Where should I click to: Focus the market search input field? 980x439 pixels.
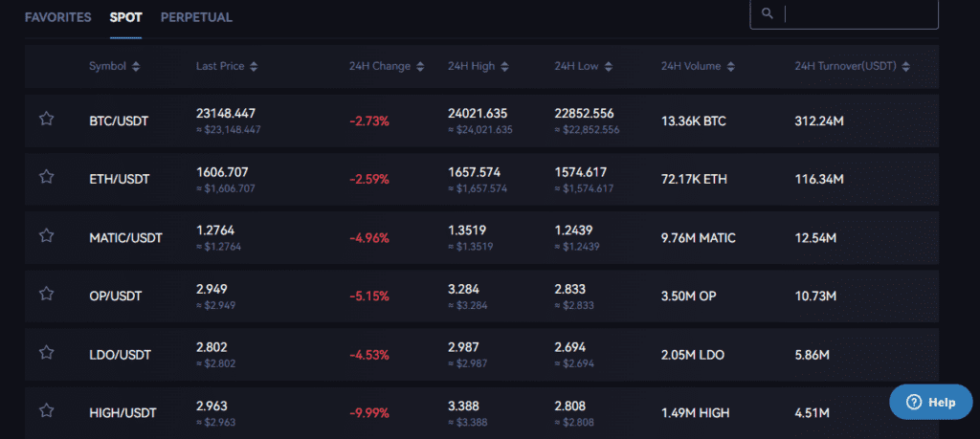pos(844,13)
